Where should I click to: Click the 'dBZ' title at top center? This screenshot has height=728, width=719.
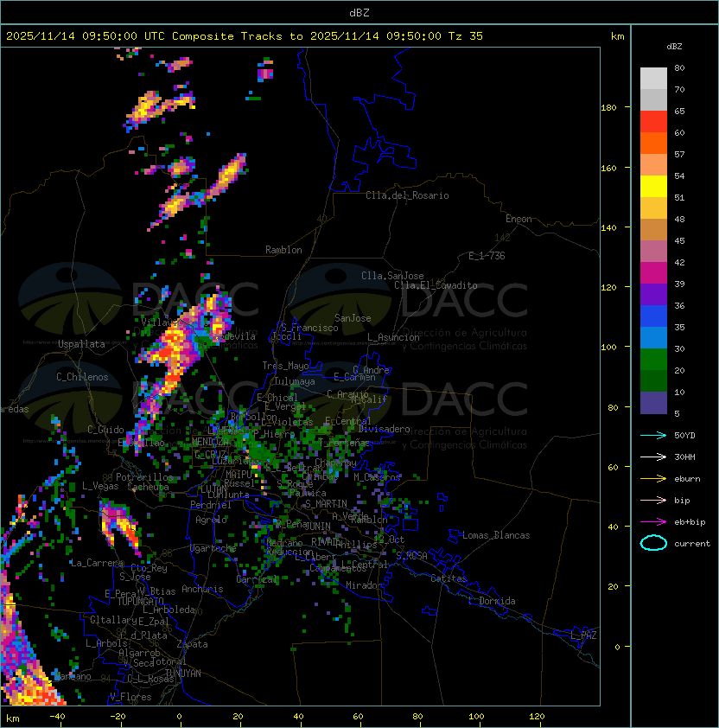[359, 12]
